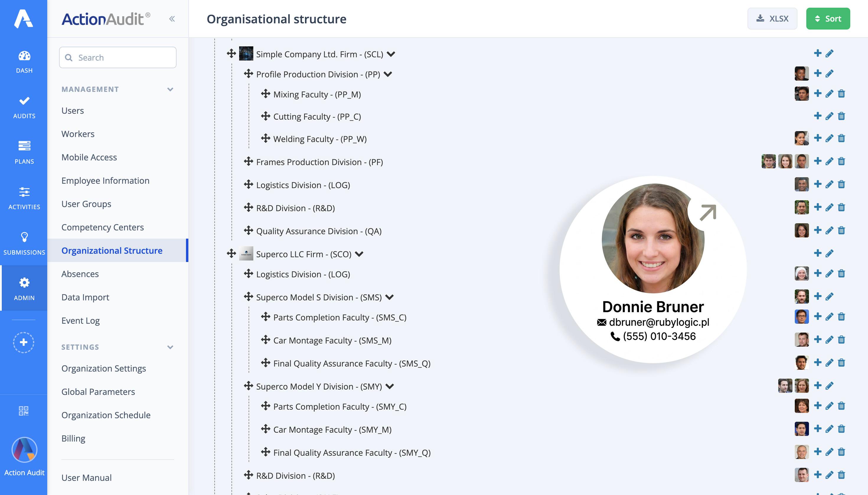Focus the Search input field
868x495 pixels.
point(118,58)
